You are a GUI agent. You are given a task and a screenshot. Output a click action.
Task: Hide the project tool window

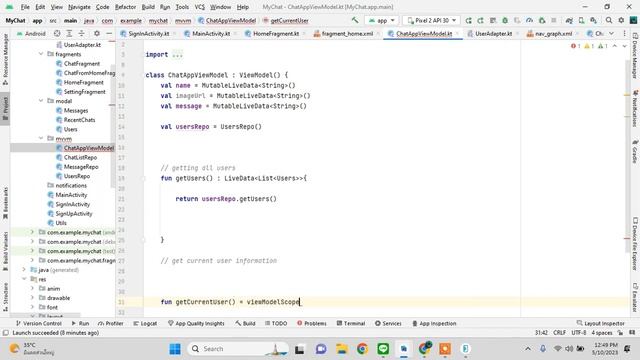[x=109, y=33]
